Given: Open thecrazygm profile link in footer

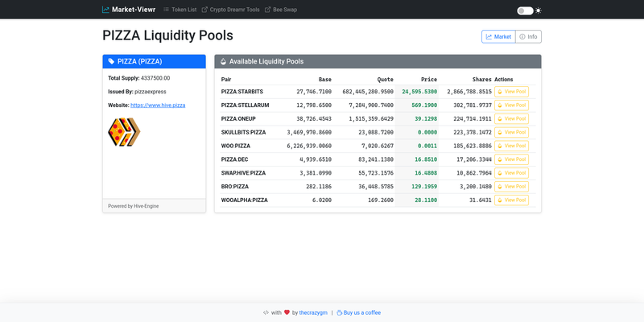Looking at the screenshot, I should coord(313,312).
